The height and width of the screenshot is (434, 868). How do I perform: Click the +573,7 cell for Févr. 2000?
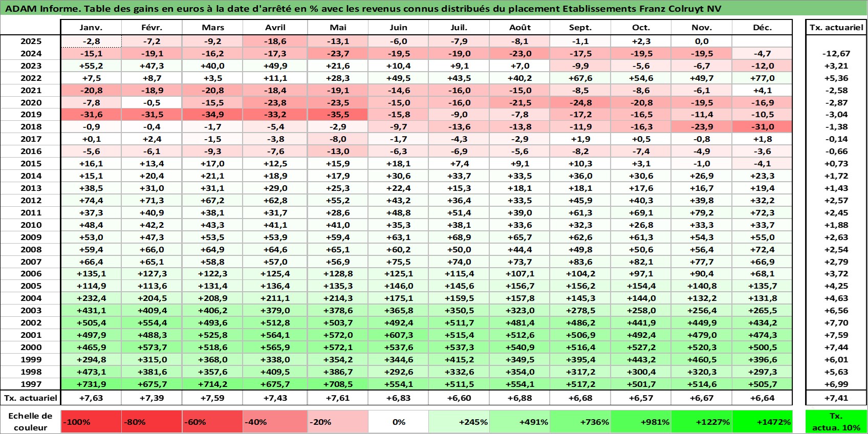(151, 348)
